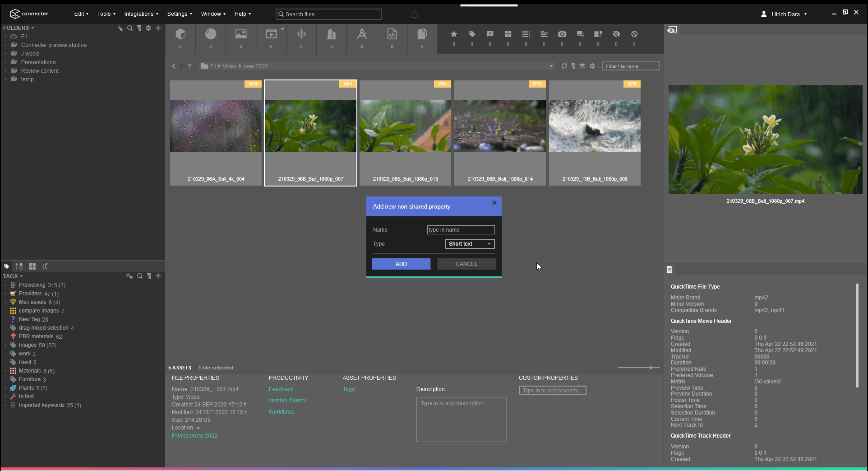Click ADD button in property dialog
Viewport: 868px width, 471px height.
401,264
